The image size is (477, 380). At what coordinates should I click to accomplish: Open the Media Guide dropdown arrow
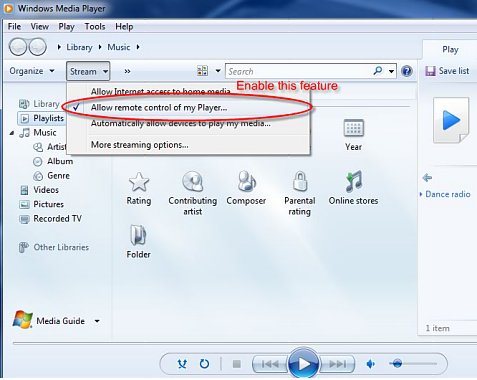tap(97, 321)
